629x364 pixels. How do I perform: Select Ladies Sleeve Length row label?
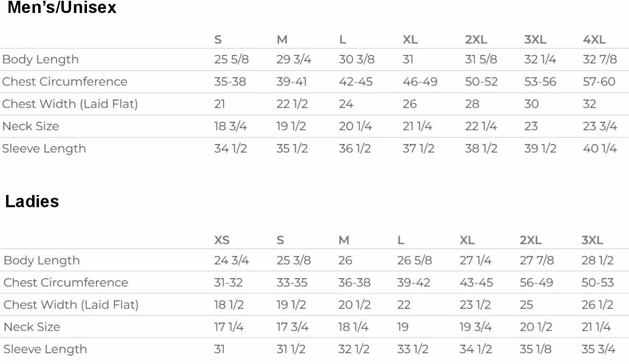pos(45,349)
